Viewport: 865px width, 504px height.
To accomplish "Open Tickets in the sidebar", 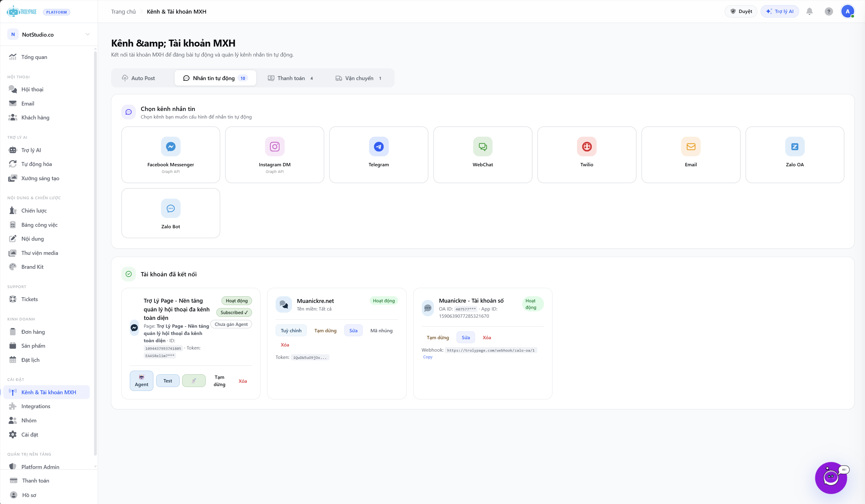I will pyautogui.click(x=47, y=299).
